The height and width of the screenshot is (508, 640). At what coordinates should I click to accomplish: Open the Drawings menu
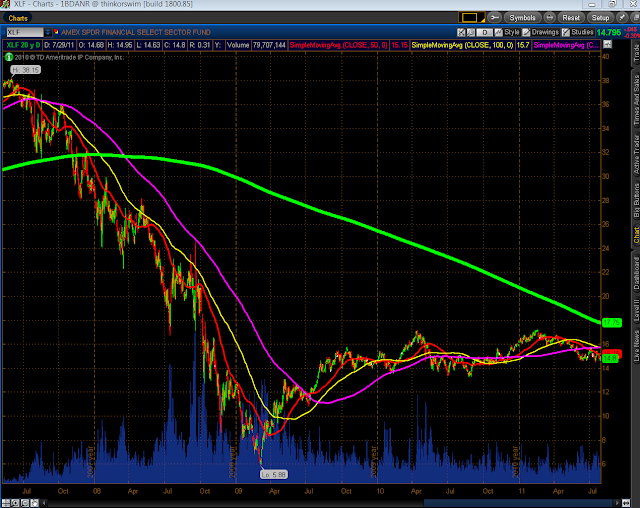[x=541, y=32]
